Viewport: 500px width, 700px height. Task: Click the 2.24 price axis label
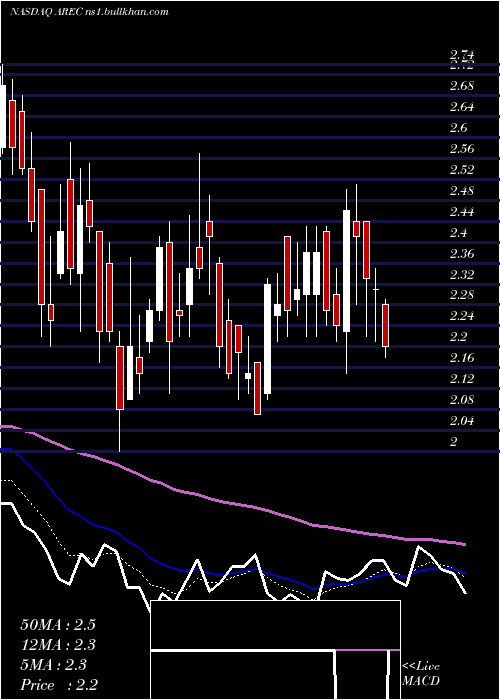[462, 316]
